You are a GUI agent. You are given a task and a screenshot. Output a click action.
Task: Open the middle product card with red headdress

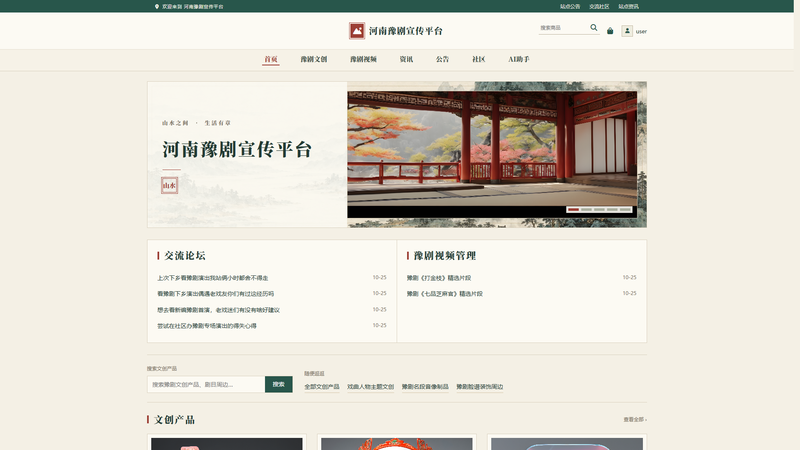point(396,443)
